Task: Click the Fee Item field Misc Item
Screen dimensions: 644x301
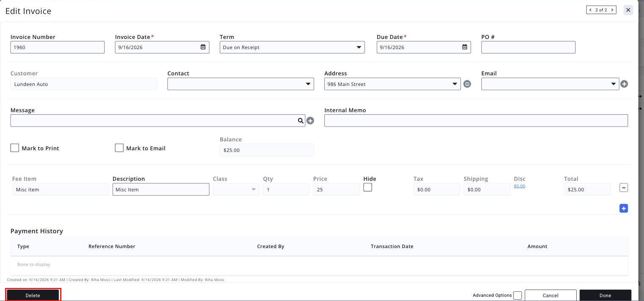Action: coord(61,189)
